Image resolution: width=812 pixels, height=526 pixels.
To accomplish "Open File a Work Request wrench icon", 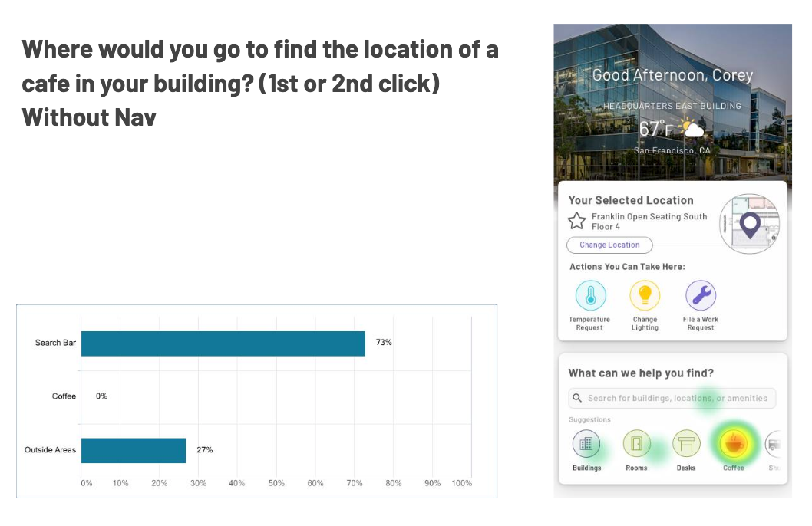I will coord(700,295).
